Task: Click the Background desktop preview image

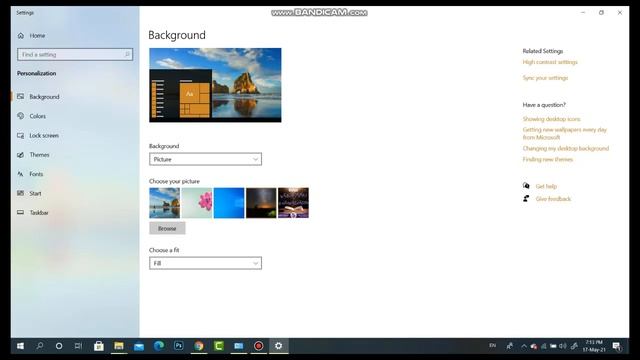Action: (x=215, y=85)
